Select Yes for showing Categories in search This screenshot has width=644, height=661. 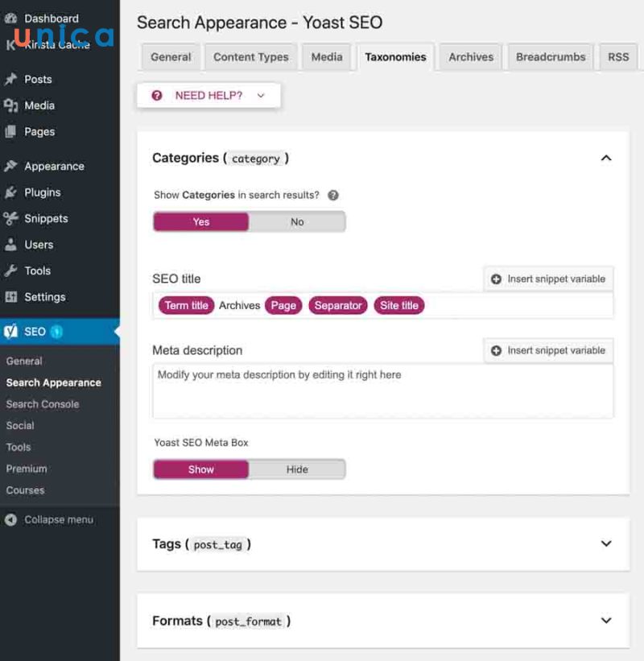click(x=201, y=222)
